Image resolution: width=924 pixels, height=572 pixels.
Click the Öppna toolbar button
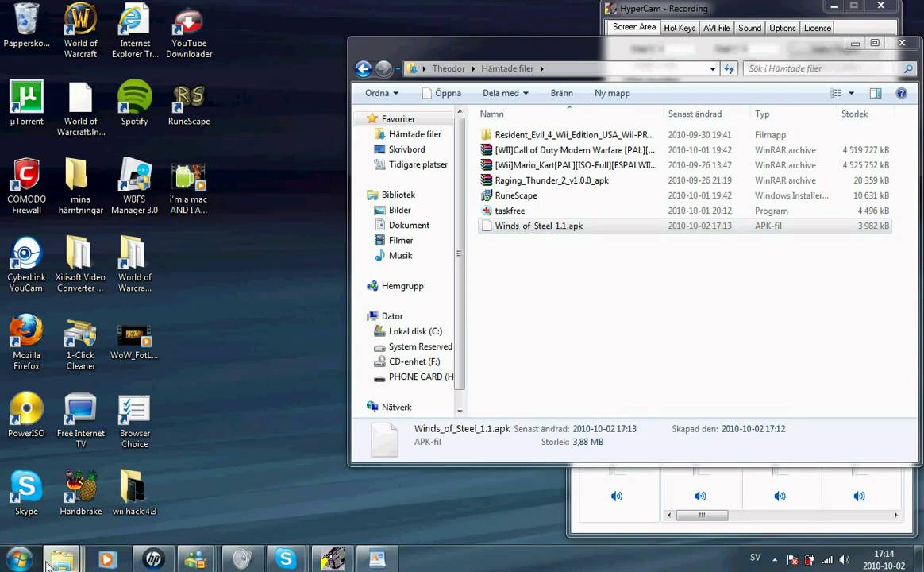point(442,93)
